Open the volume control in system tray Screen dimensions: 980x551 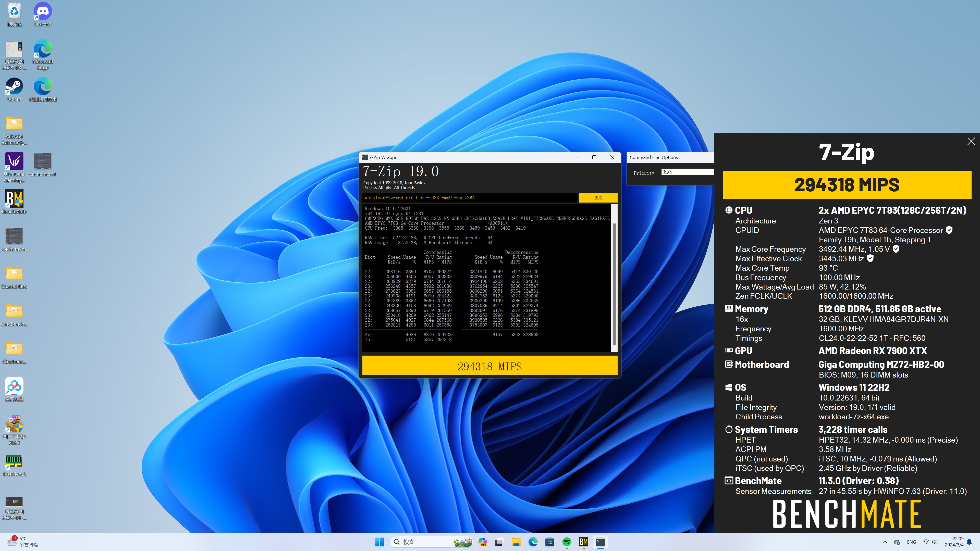[935, 542]
